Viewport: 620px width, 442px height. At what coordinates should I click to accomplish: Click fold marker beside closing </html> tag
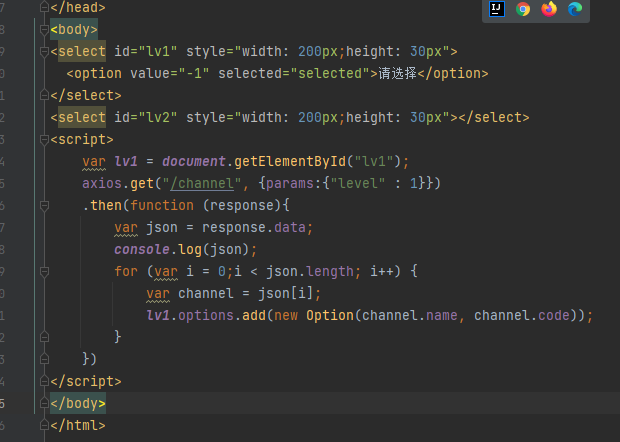pyautogui.click(x=46, y=425)
